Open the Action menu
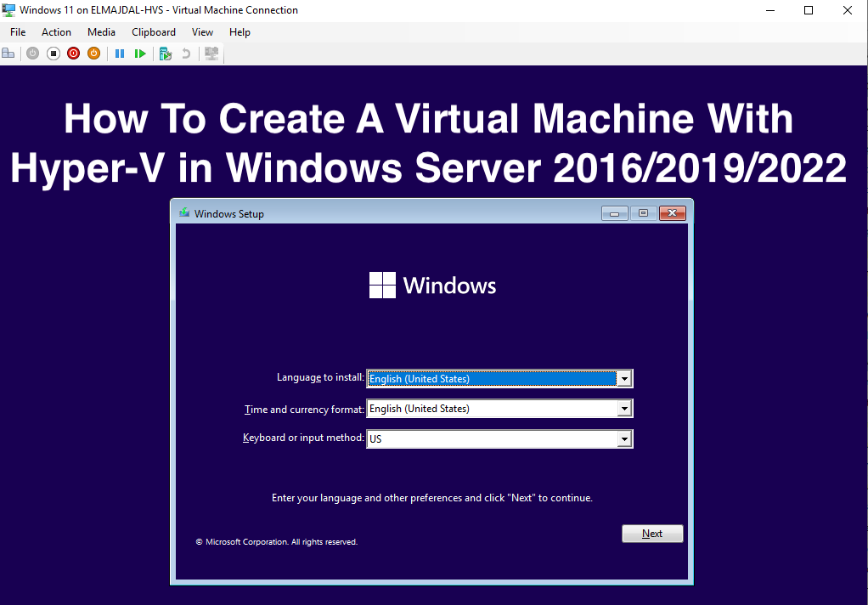The image size is (868, 605). [56, 32]
